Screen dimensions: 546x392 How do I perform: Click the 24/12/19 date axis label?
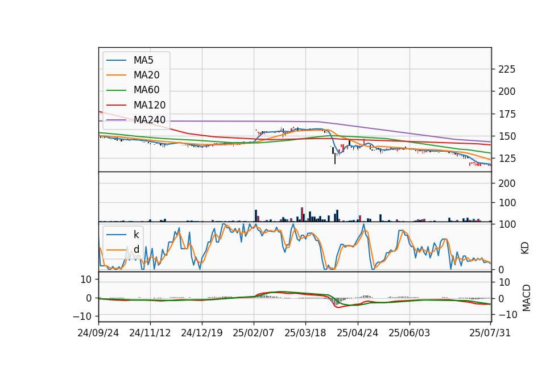click(x=201, y=333)
